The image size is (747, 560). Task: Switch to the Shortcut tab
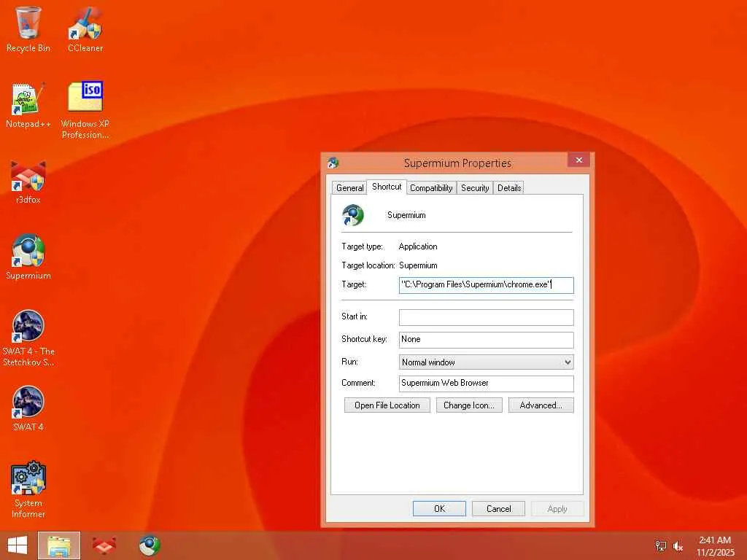pyautogui.click(x=387, y=187)
